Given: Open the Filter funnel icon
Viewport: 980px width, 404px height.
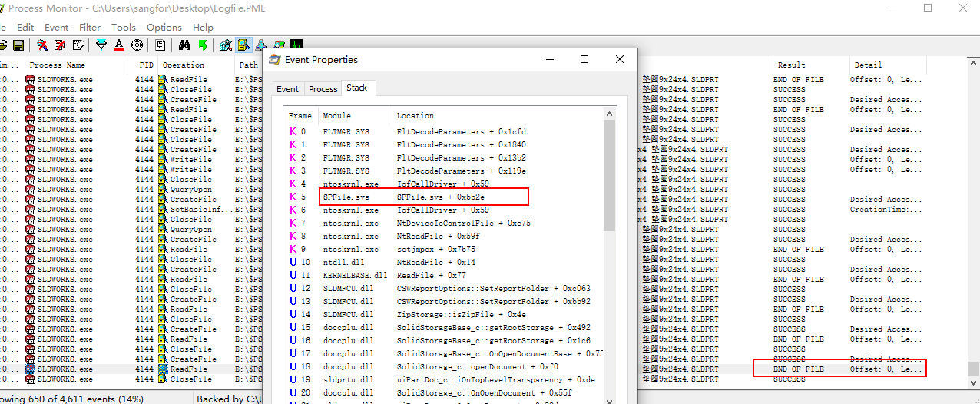Looking at the screenshot, I should pos(101,45).
